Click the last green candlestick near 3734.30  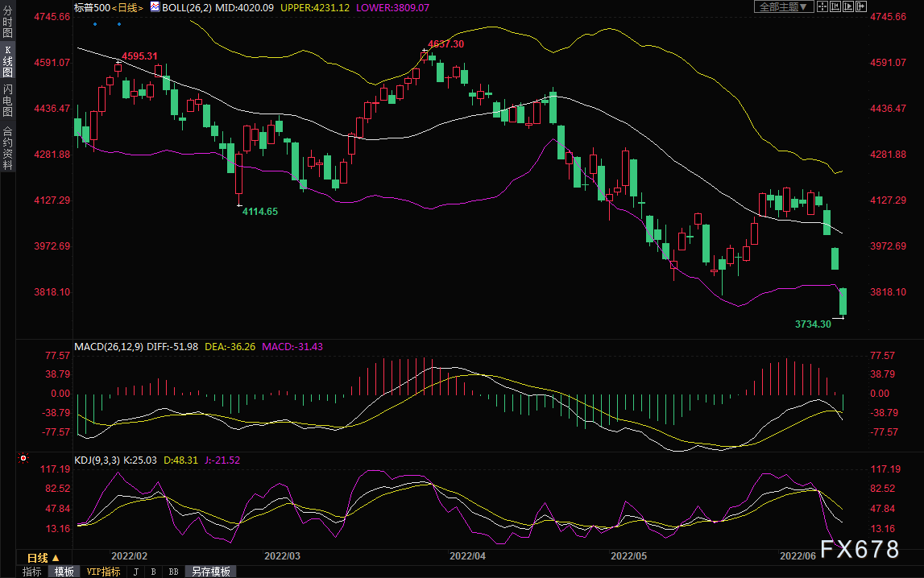pos(843,301)
